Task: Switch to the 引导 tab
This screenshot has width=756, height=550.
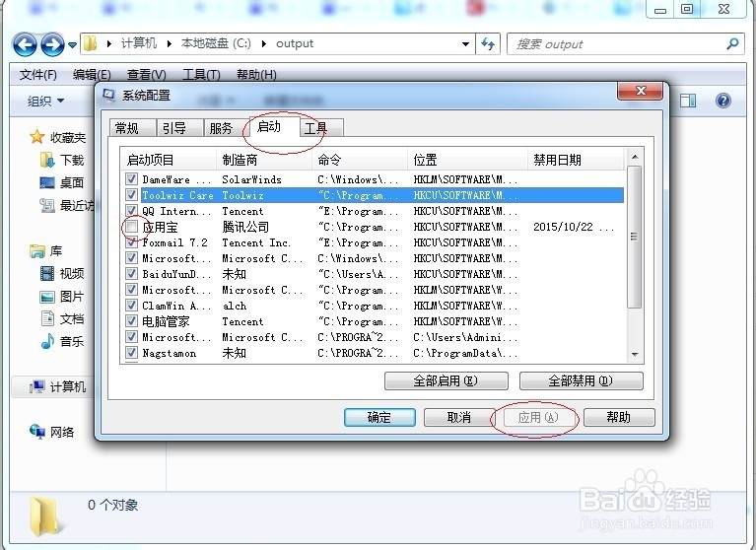Action: (x=178, y=128)
